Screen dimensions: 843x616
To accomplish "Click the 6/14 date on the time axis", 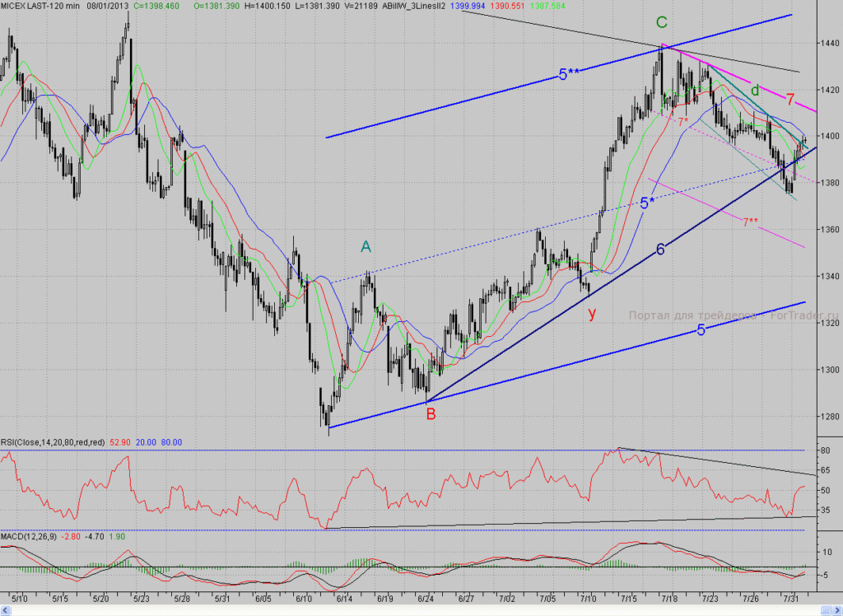I will click(344, 598).
